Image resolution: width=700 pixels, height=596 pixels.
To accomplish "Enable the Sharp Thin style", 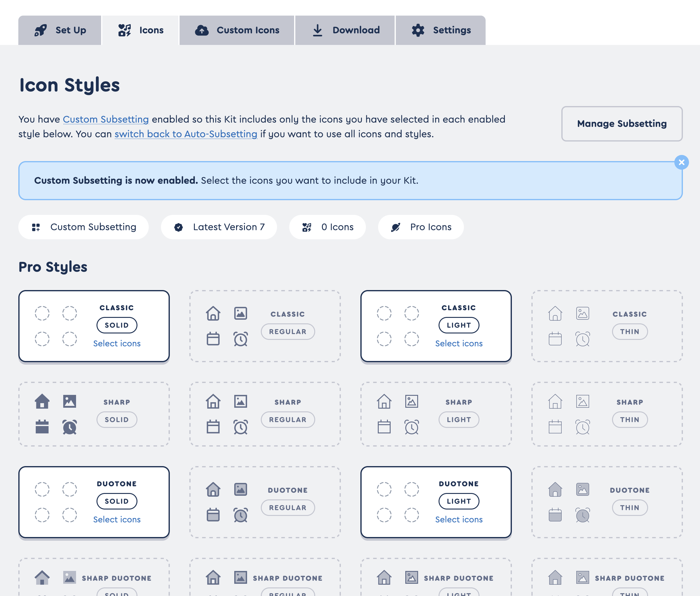I will coord(629,419).
